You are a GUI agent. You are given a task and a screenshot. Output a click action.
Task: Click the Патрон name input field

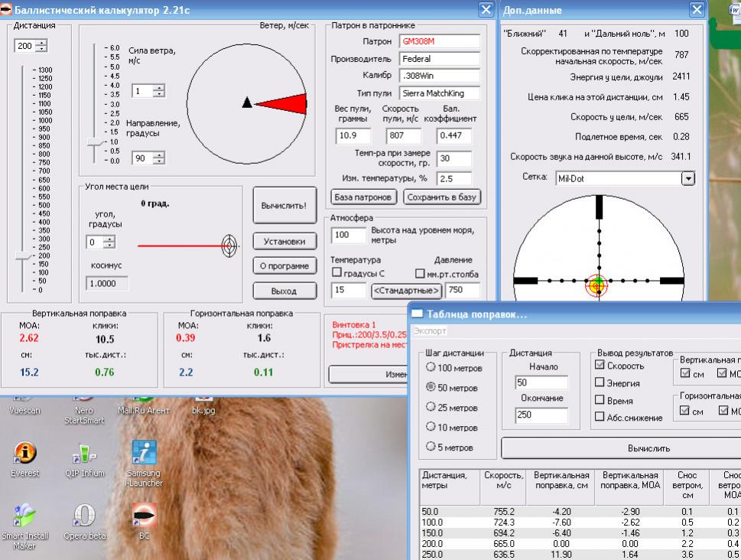[x=438, y=41]
